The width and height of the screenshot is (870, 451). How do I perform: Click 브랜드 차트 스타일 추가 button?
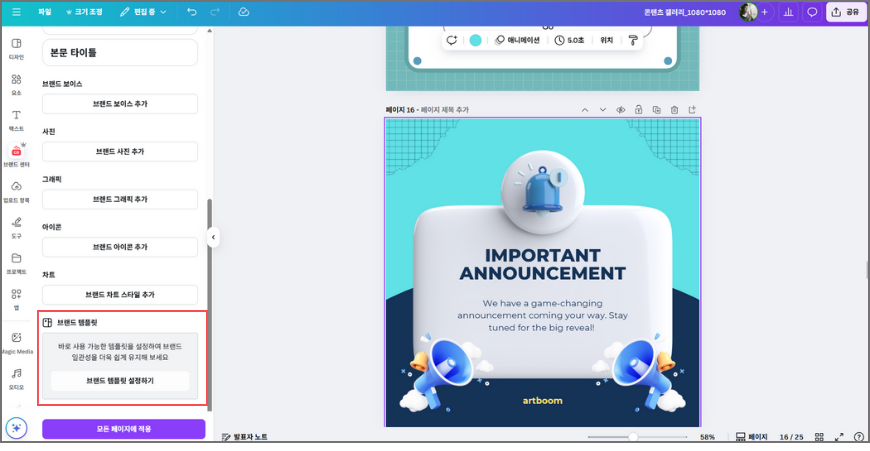point(120,295)
